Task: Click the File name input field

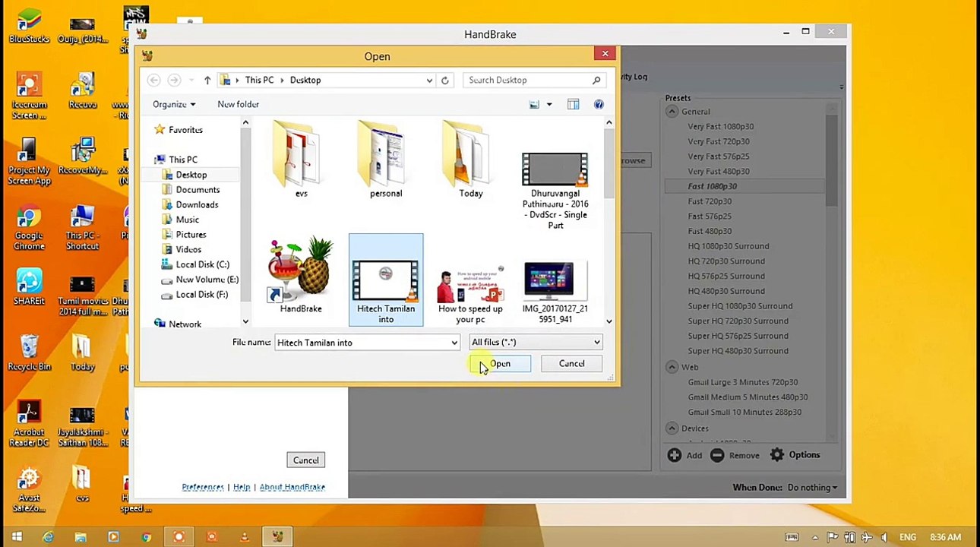Action: pos(362,343)
